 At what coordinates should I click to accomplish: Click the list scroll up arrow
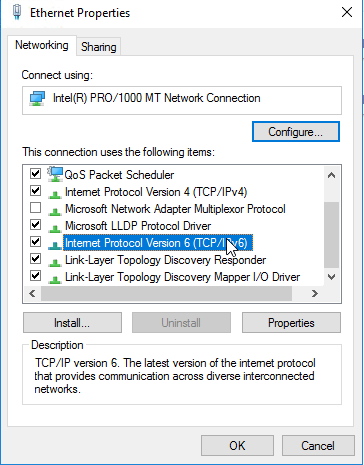pyautogui.click(x=331, y=175)
